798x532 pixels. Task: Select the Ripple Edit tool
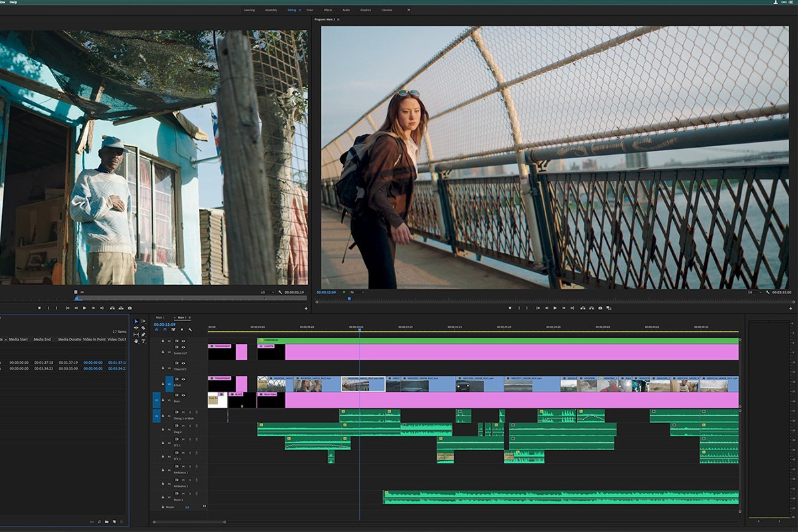coord(136,328)
